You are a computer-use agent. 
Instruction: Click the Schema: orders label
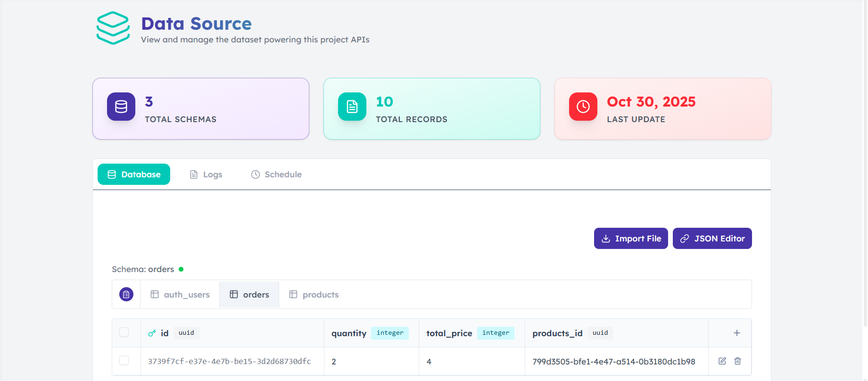(x=143, y=269)
